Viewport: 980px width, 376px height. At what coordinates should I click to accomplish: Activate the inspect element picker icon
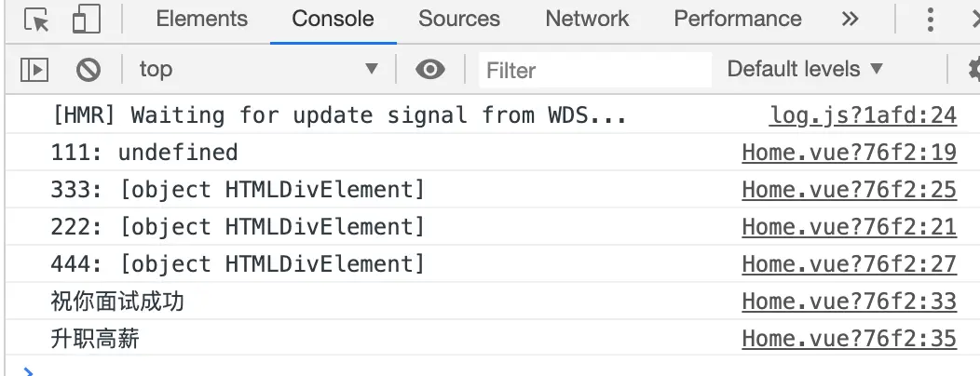[x=36, y=20]
